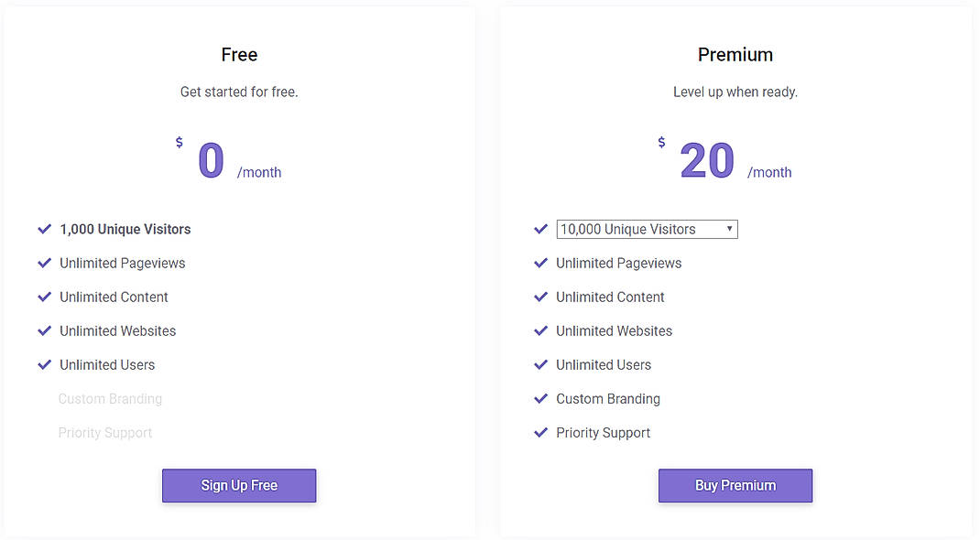Click the checkmark beside Custom Branding on Premium
Image resolution: width=980 pixels, height=540 pixels.
pyautogui.click(x=541, y=398)
